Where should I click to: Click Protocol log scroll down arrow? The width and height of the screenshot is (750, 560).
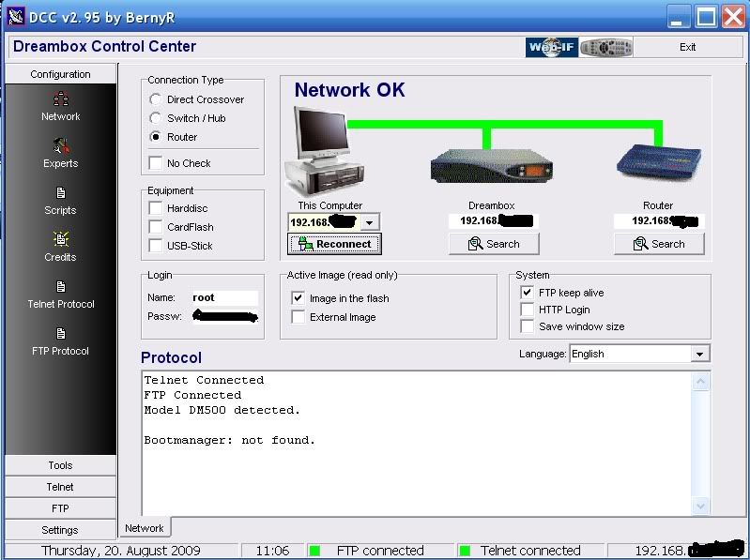(701, 506)
